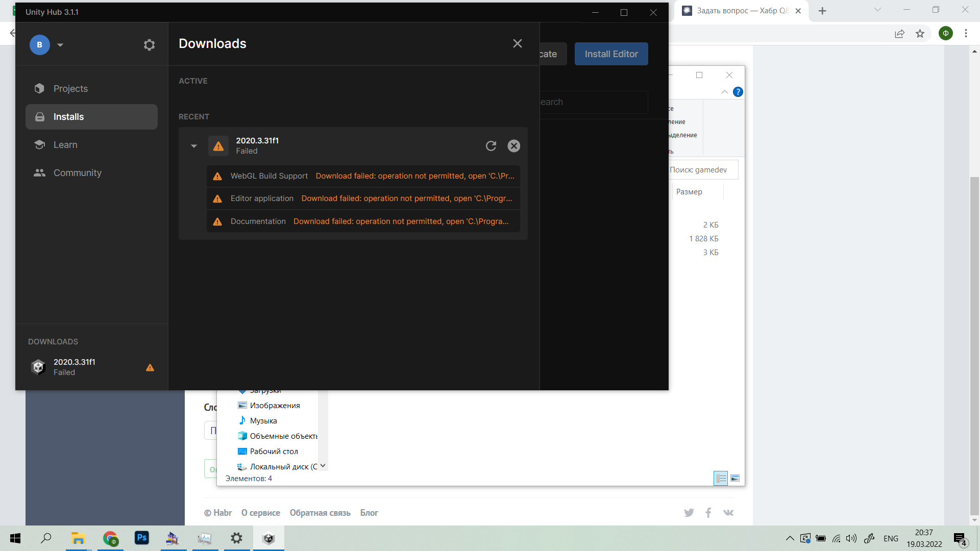Open the Projects section
This screenshot has height=551, width=980.
coord(91,89)
